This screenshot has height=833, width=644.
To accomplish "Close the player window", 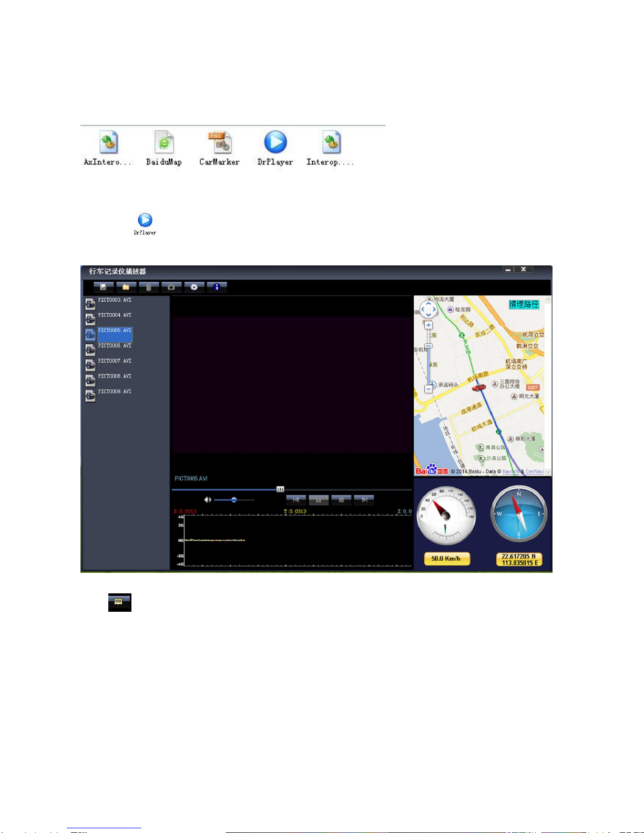I will click(524, 269).
